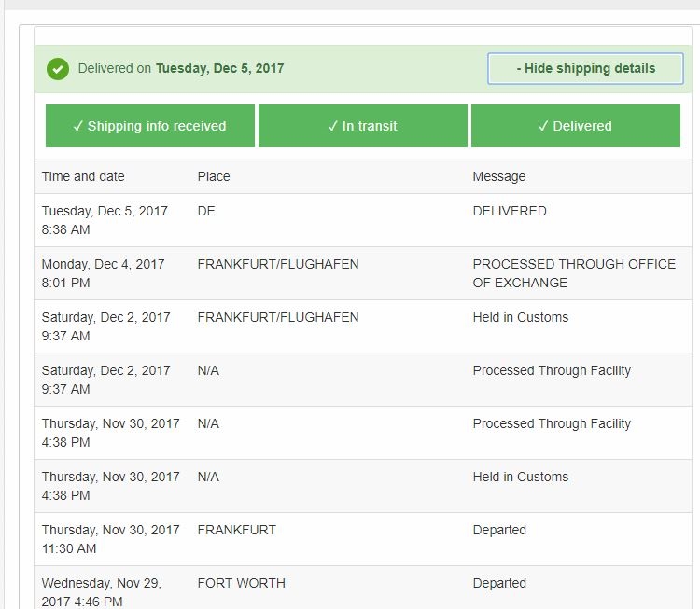
Task: Click the Time and date column header
Action: tap(83, 176)
